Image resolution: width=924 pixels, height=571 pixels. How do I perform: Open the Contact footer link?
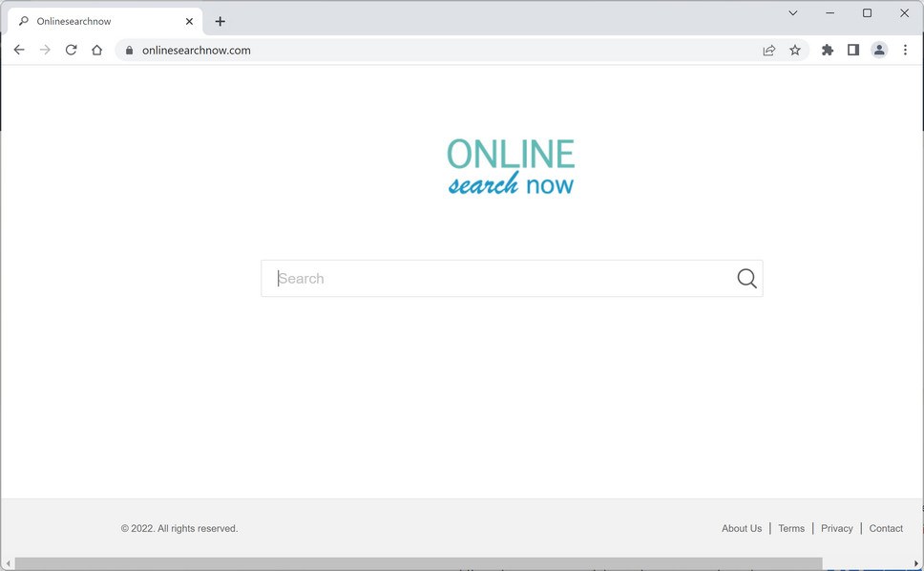click(886, 529)
